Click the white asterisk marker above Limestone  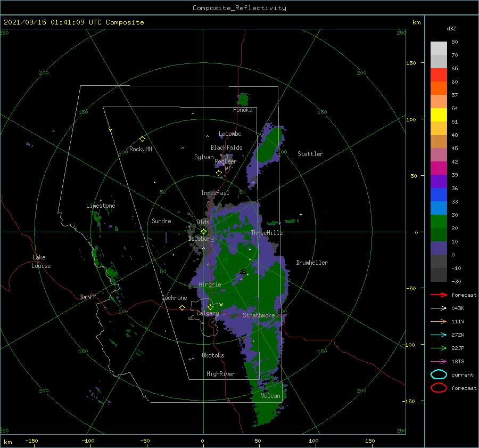tap(101, 201)
